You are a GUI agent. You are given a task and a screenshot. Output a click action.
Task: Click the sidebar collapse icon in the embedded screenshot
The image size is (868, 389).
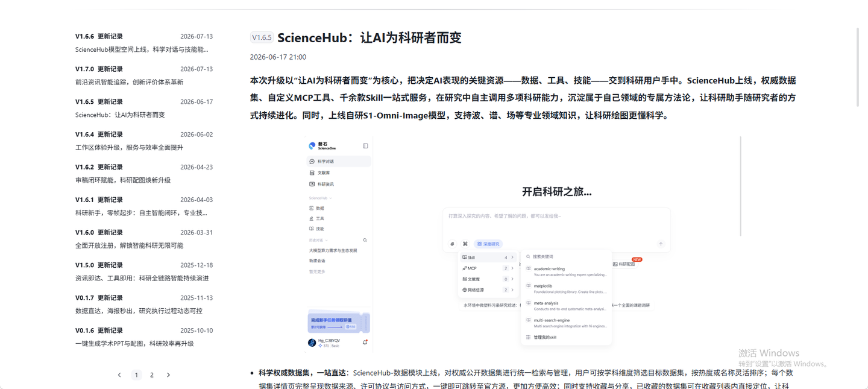click(365, 146)
